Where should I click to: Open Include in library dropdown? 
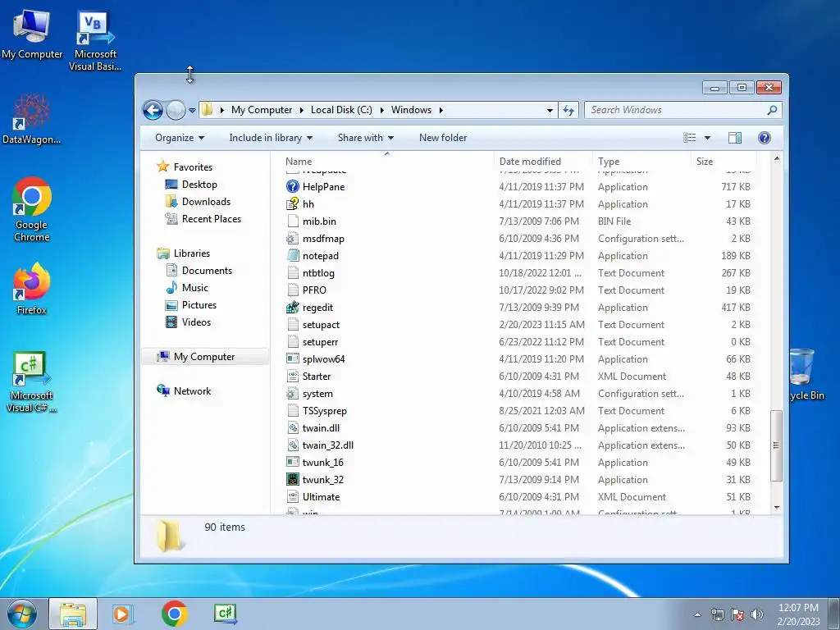[271, 138]
